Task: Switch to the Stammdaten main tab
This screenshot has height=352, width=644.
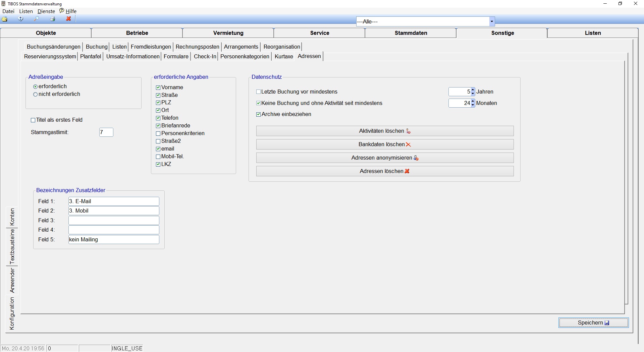Action: [x=411, y=33]
